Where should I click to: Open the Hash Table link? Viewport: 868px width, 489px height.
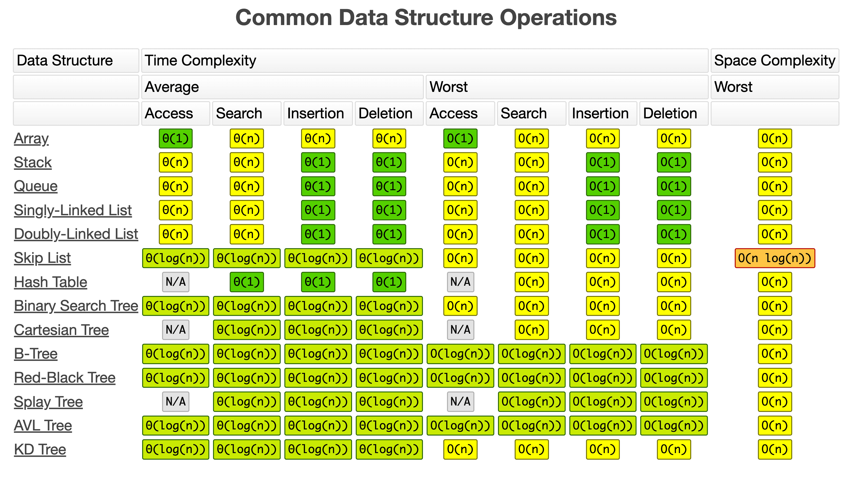51,282
